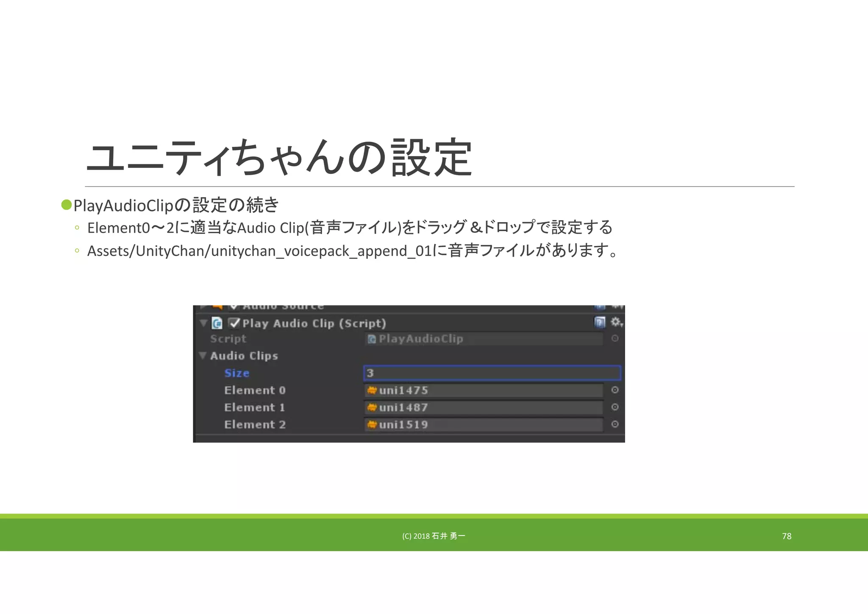Click the slide title ユニティちゃんの設定
Image resolution: width=868 pixels, height=614 pixels.
[x=279, y=157]
